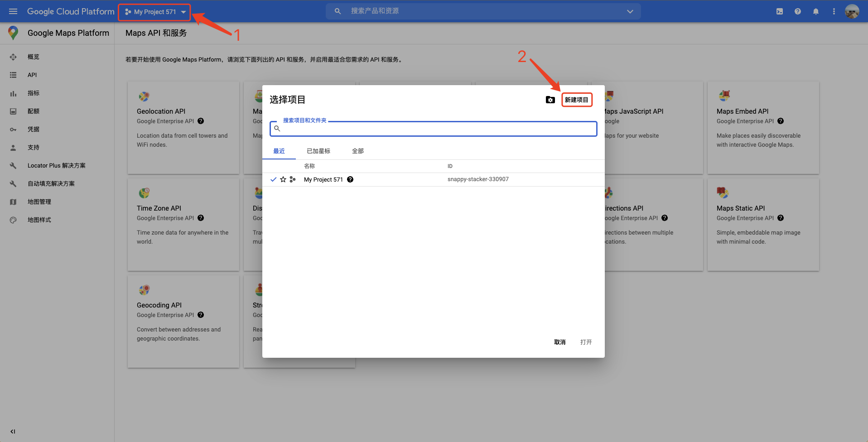Click help icon next to Geocoding API Enterprise label
This screenshot has height=442, width=868.
[201, 315]
